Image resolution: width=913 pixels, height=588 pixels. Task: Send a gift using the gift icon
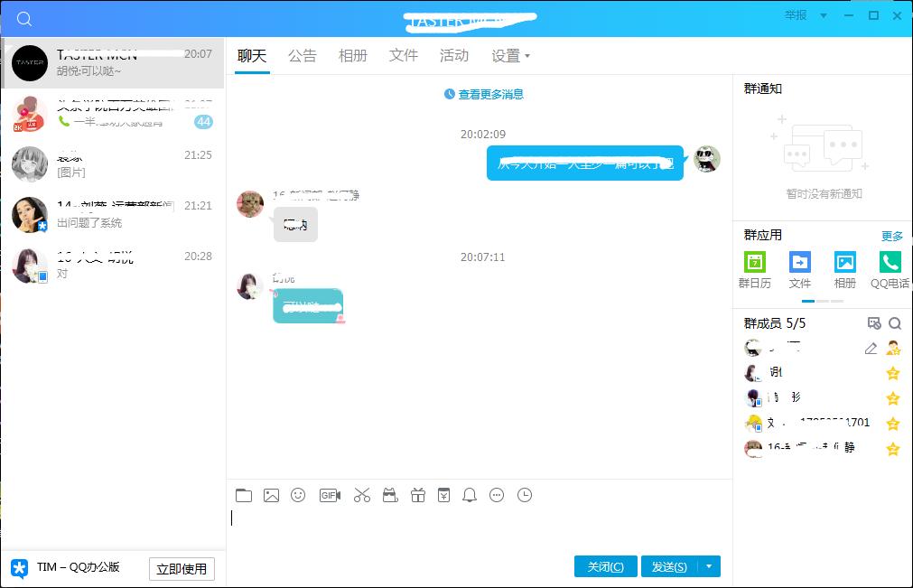(416, 495)
